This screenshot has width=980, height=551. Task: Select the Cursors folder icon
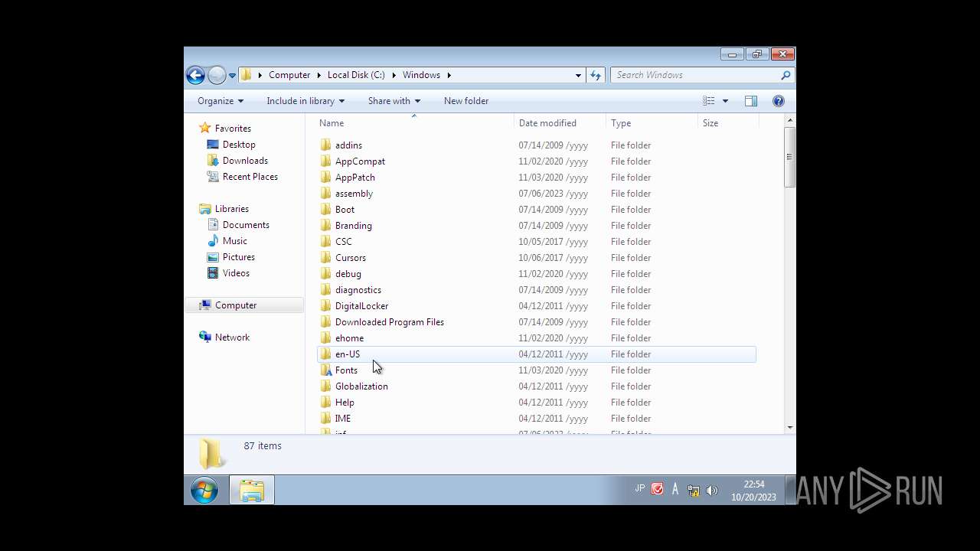tap(326, 258)
